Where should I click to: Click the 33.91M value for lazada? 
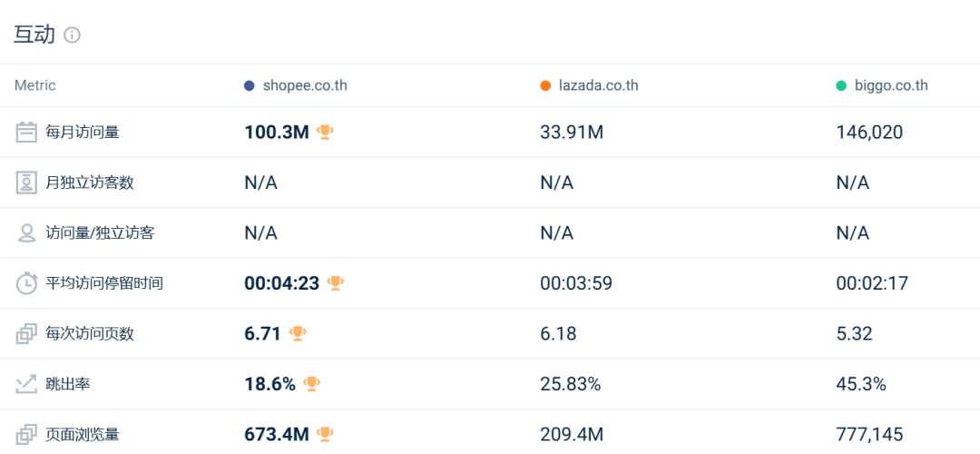[572, 133]
